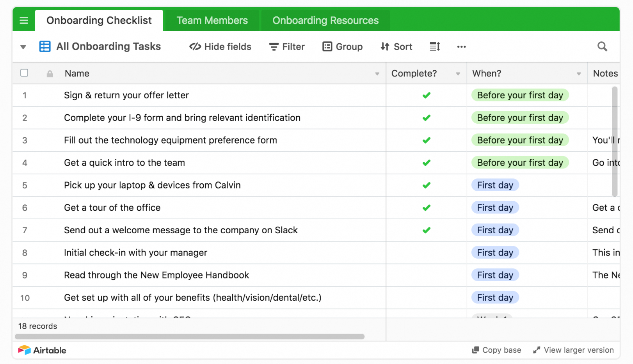This screenshot has height=364, width=633.
Task: Click the lock icon in header
Action: pos(50,74)
